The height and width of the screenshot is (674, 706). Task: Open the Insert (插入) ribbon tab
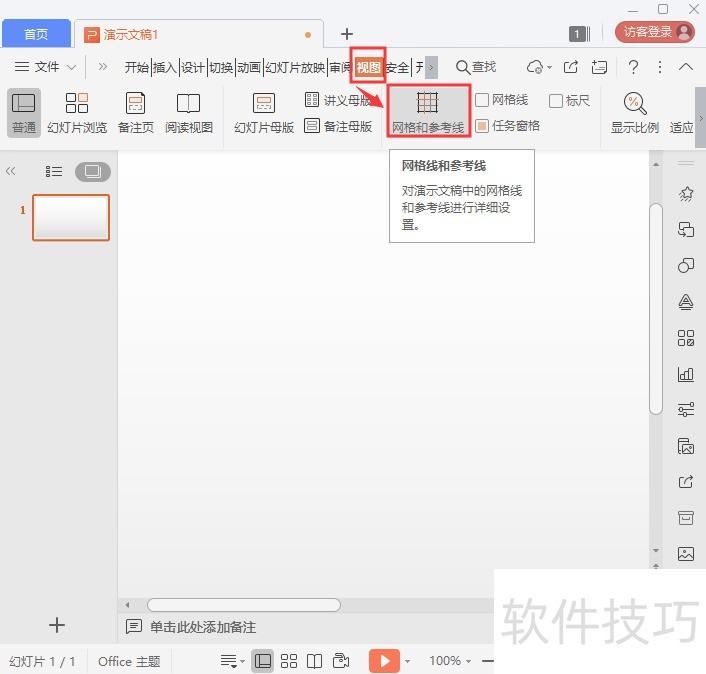[165, 67]
